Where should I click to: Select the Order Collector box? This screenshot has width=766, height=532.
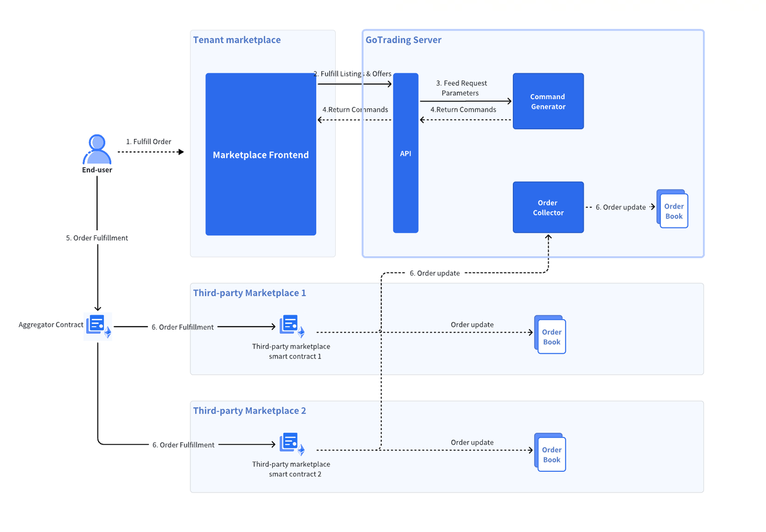click(548, 208)
